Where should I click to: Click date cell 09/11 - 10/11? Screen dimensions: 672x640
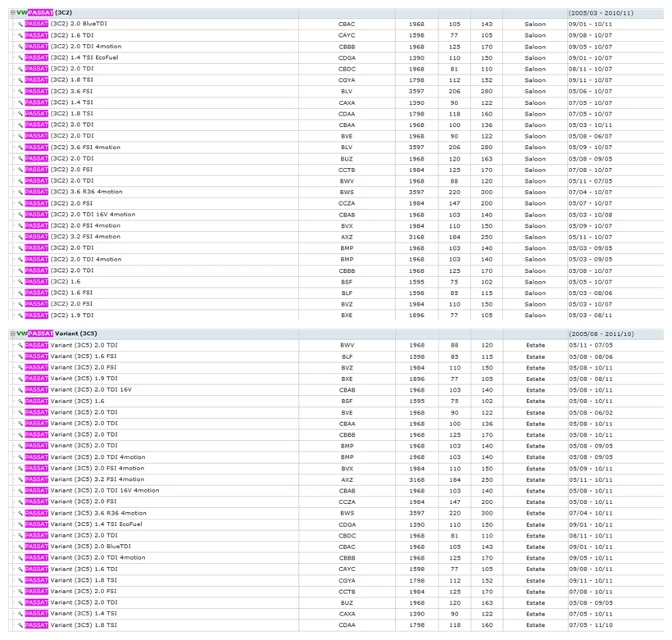pos(591,580)
